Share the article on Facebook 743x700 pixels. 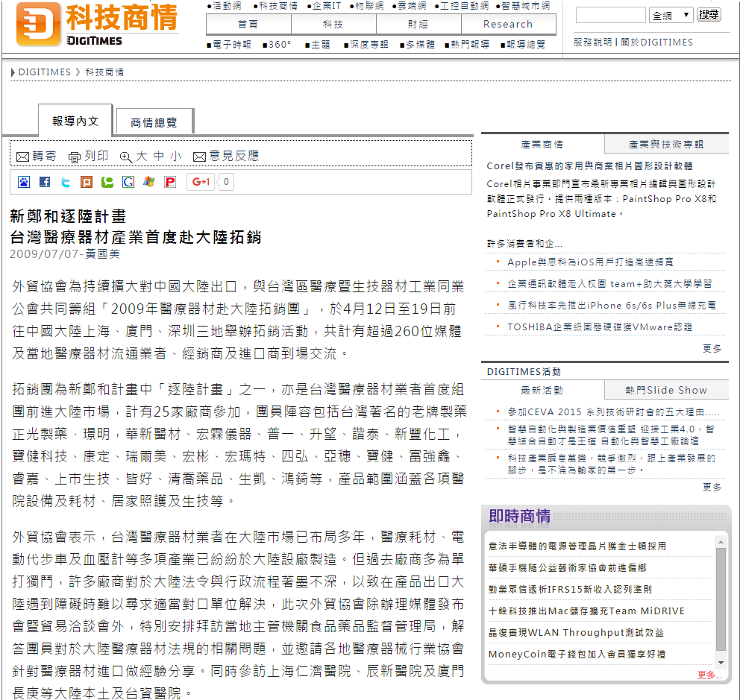click(45, 182)
